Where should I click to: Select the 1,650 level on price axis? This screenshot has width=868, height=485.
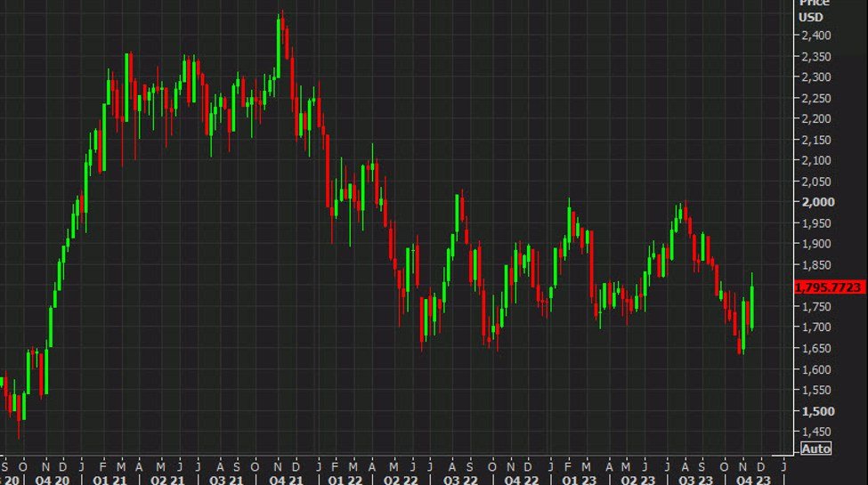point(816,369)
